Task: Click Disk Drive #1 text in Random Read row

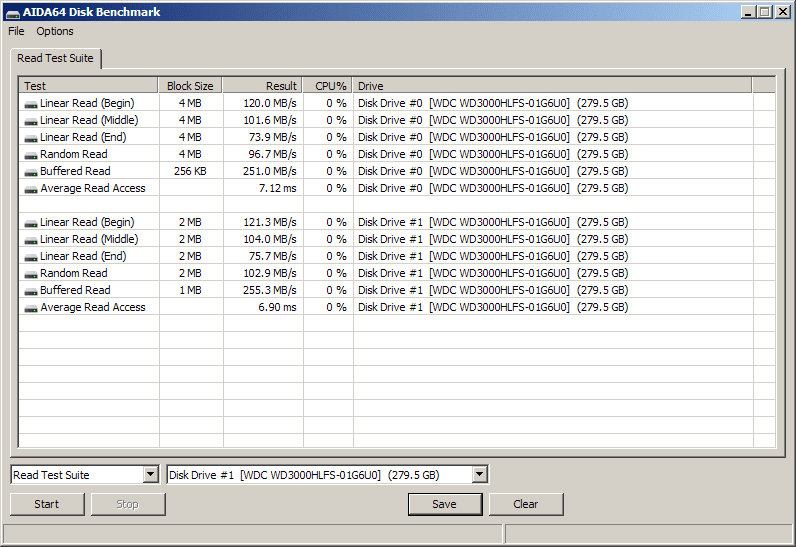Action: point(390,273)
